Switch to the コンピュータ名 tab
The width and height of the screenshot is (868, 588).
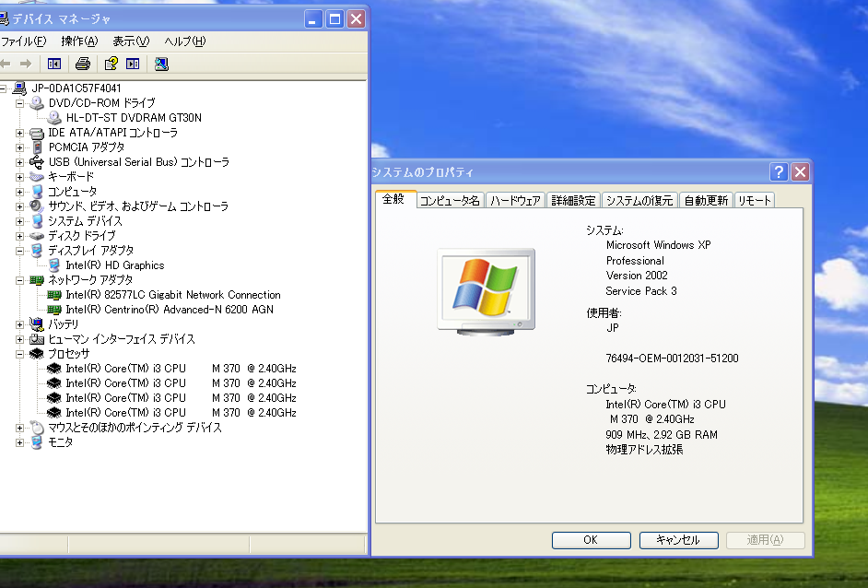[x=450, y=200]
